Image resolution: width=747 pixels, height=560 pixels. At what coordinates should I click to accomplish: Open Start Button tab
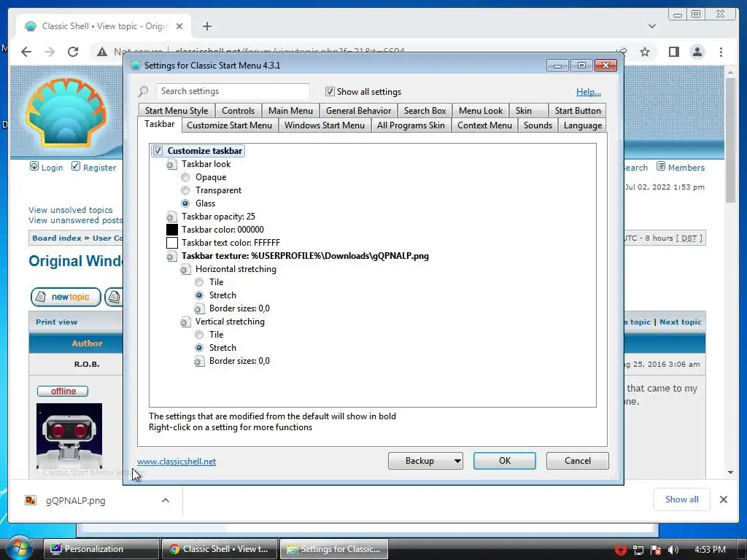578,111
